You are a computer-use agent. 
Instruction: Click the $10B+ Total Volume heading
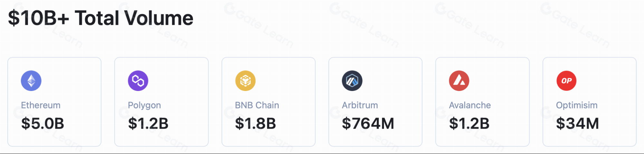(x=101, y=18)
